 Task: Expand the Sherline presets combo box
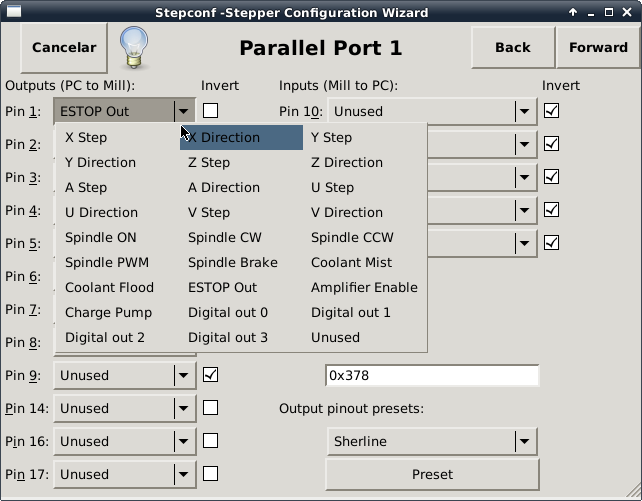(x=432, y=441)
